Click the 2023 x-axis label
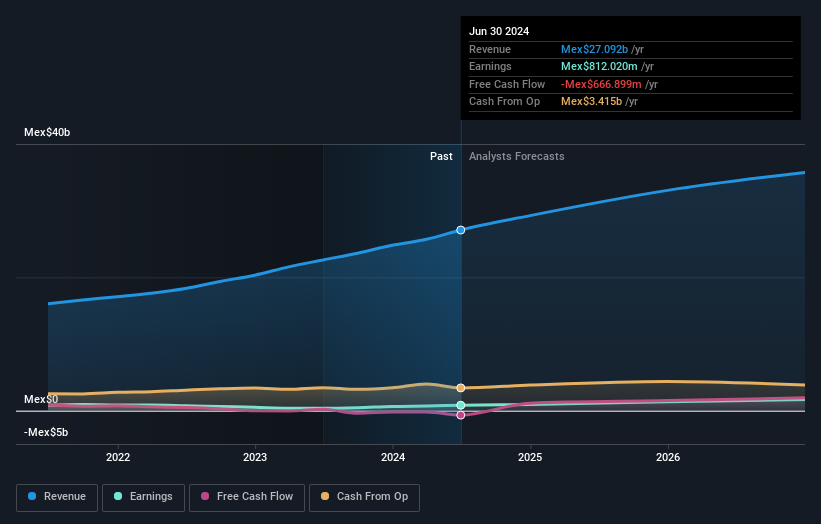 pyautogui.click(x=255, y=457)
